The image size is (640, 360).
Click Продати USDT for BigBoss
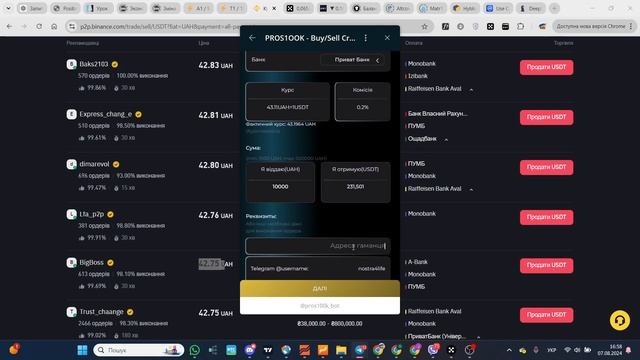[546, 265]
